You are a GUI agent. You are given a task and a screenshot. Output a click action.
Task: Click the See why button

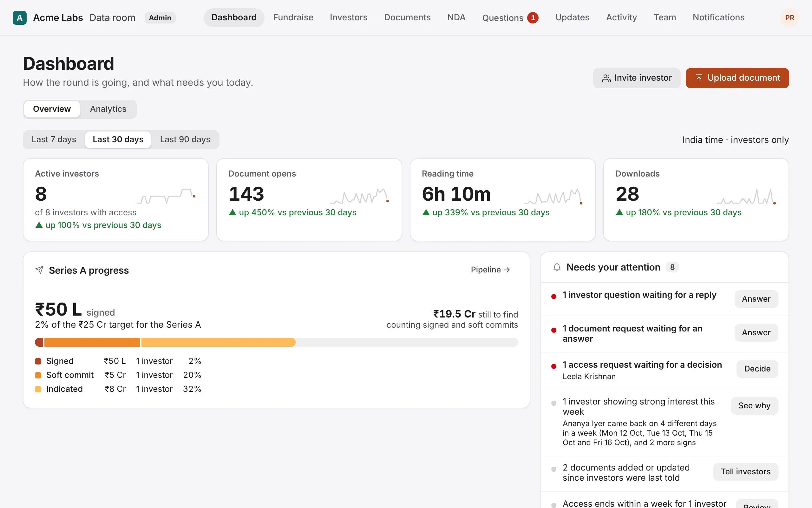(754, 406)
